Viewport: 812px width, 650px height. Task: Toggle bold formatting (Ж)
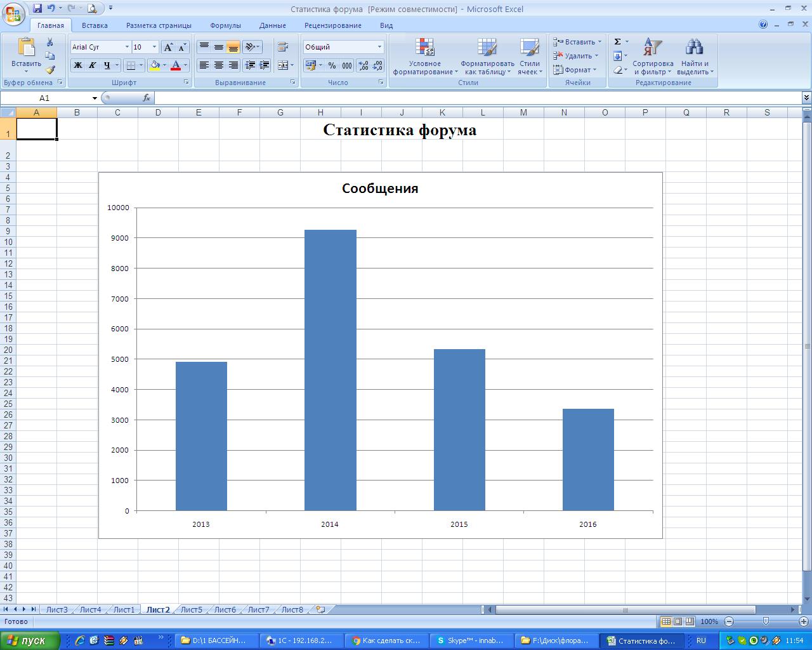tap(77, 65)
